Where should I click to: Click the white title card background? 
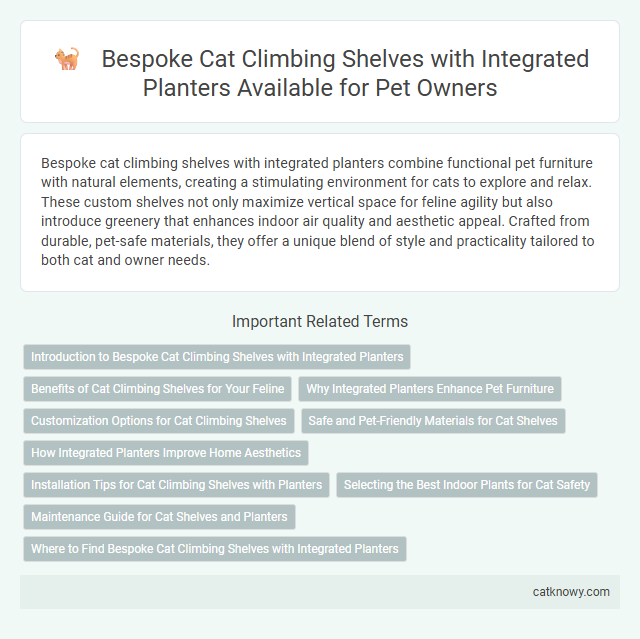click(320, 71)
